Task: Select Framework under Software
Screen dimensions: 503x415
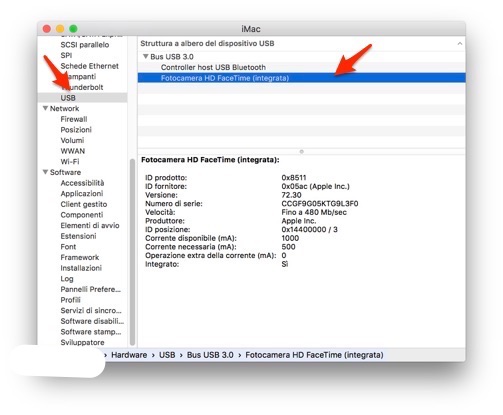Action: [80, 257]
